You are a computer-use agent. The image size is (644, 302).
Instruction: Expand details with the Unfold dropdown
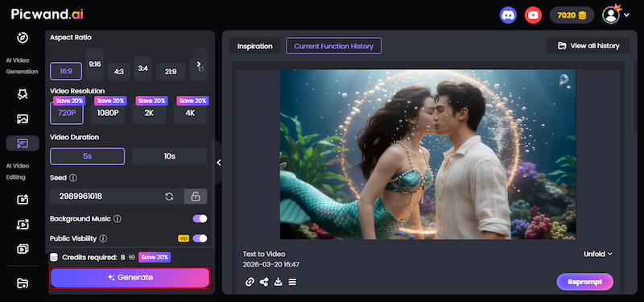click(x=598, y=254)
